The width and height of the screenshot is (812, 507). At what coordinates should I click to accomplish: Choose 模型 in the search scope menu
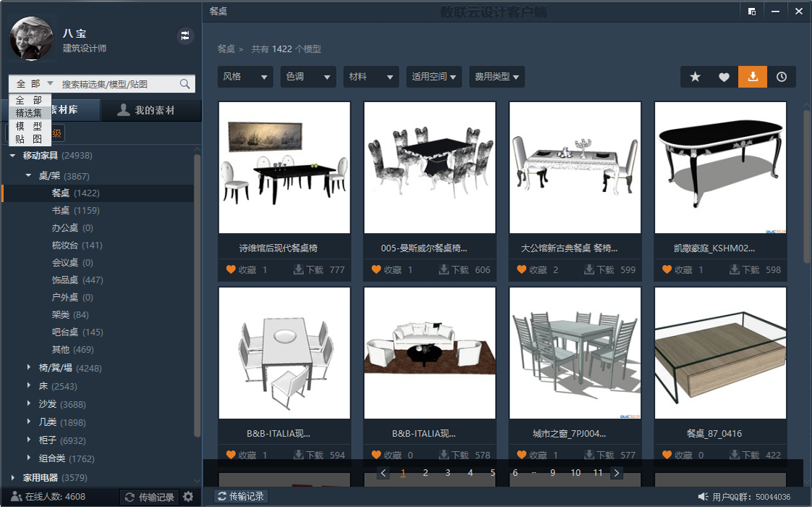pyautogui.click(x=30, y=126)
